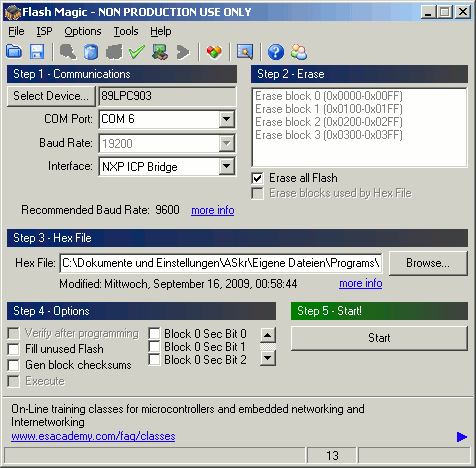This screenshot has width=476, height=468.
Task: Click the colored hearts toolbar icon
Action: (x=214, y=52)
